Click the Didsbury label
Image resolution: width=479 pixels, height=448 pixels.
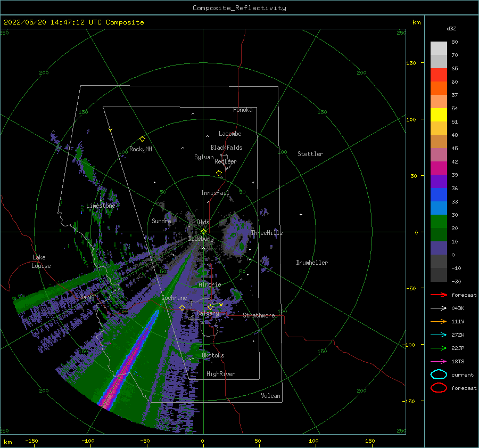coord(201,239)
